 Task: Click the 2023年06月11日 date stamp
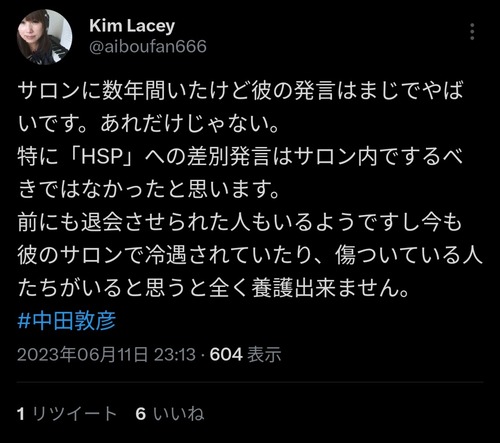(82, 354)
